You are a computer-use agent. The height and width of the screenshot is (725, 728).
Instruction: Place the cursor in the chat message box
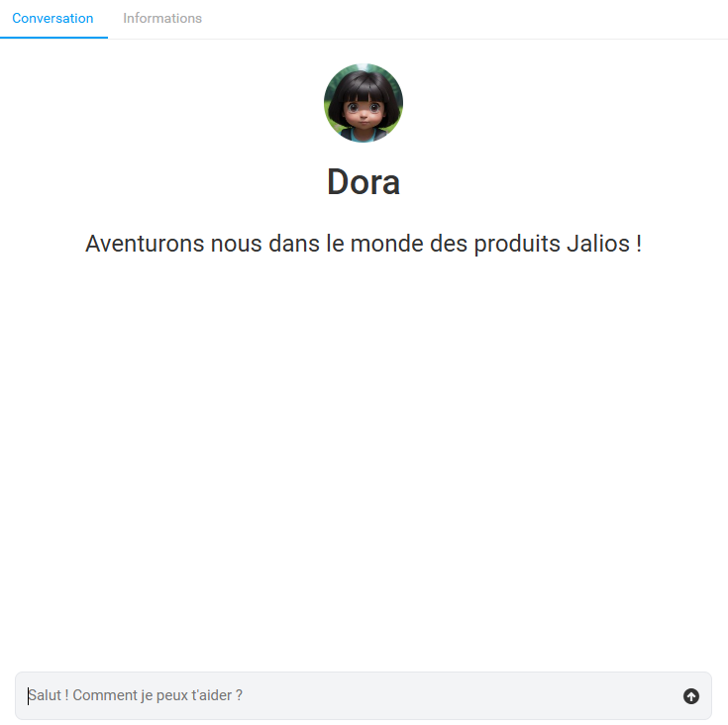(x=364, y=695)
